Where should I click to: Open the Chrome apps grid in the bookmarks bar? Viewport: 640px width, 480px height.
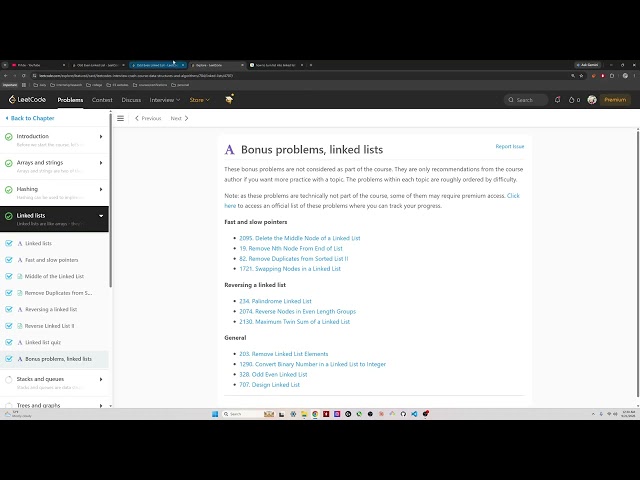[24, 85]
